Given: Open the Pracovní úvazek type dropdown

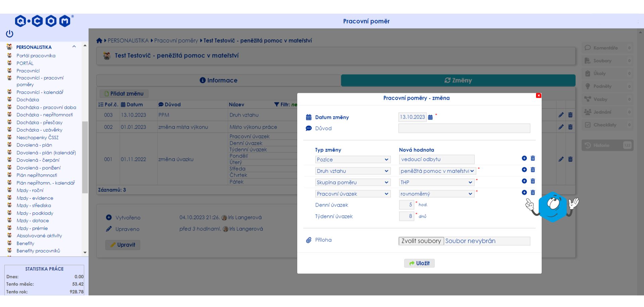Looking at the screenshot, I should [353, 194].
